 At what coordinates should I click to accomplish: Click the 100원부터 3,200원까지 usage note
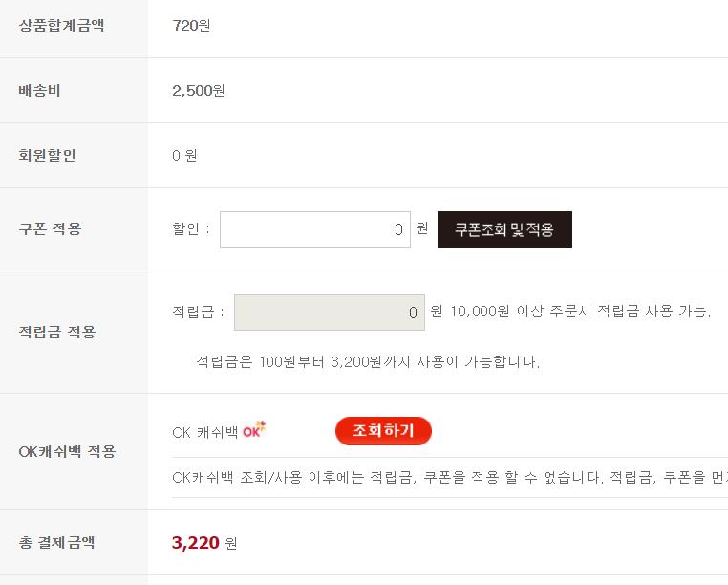pyautogui.click(x=368, y=362)
